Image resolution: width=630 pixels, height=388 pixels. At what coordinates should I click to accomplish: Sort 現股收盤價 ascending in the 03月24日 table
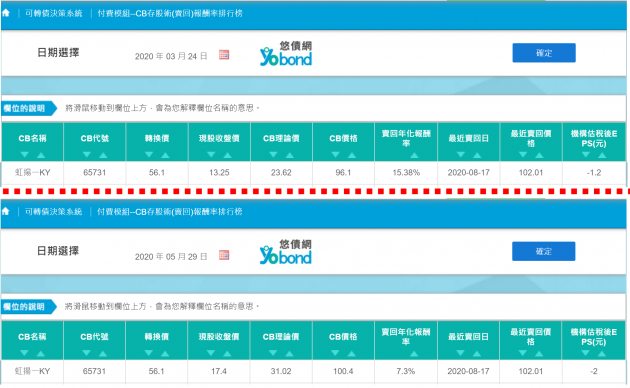[228, 155]
